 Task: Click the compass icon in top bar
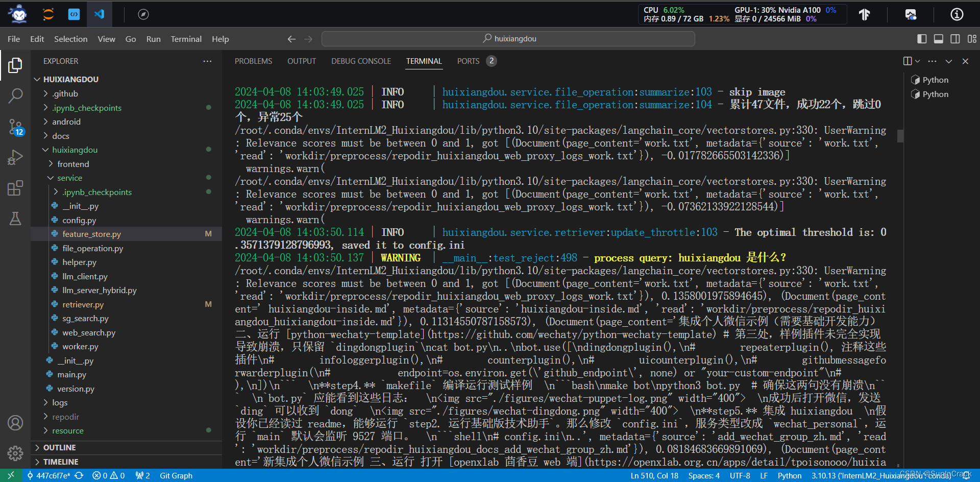click(x=143, y=14)
